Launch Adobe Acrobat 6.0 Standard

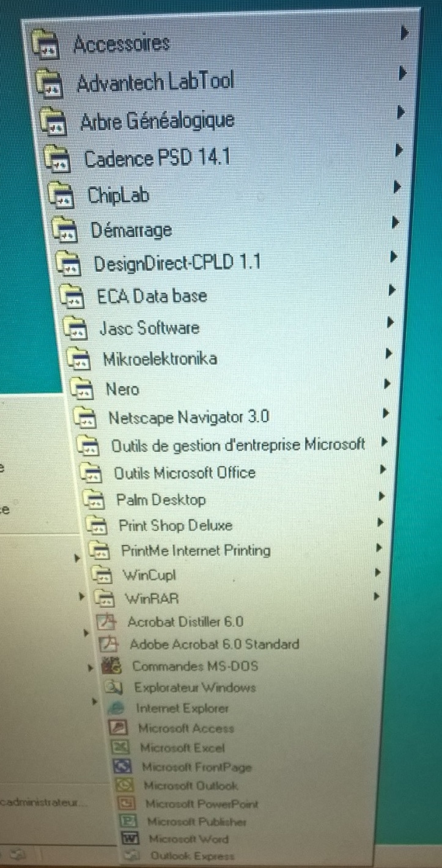tap(215, 644)
